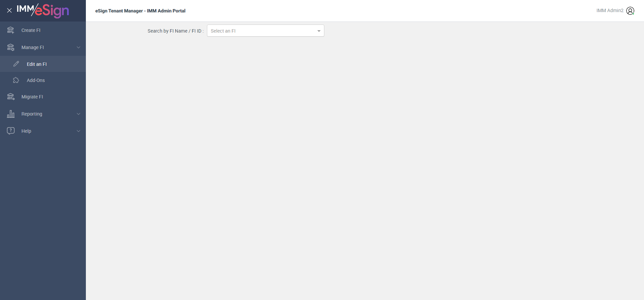Click the IMM eSign logo
Image resolution: width=644 pixels, height=300 pixels.
(43, 10)
